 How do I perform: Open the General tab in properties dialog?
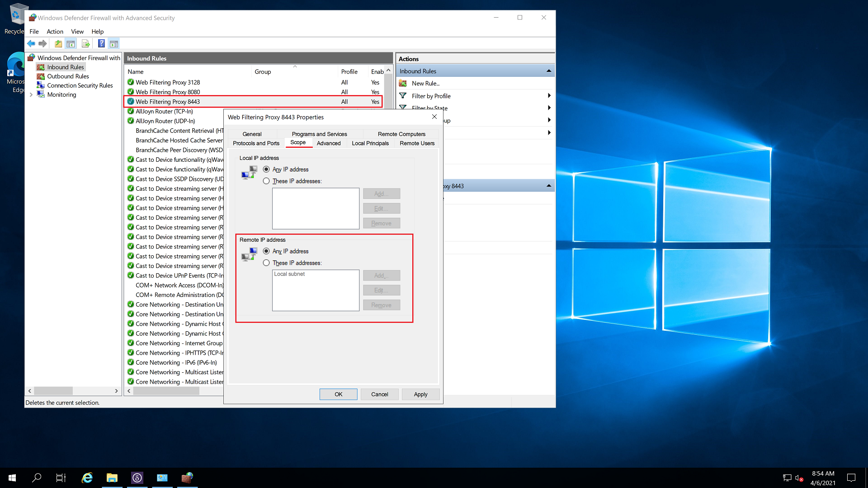pos(251,133)
